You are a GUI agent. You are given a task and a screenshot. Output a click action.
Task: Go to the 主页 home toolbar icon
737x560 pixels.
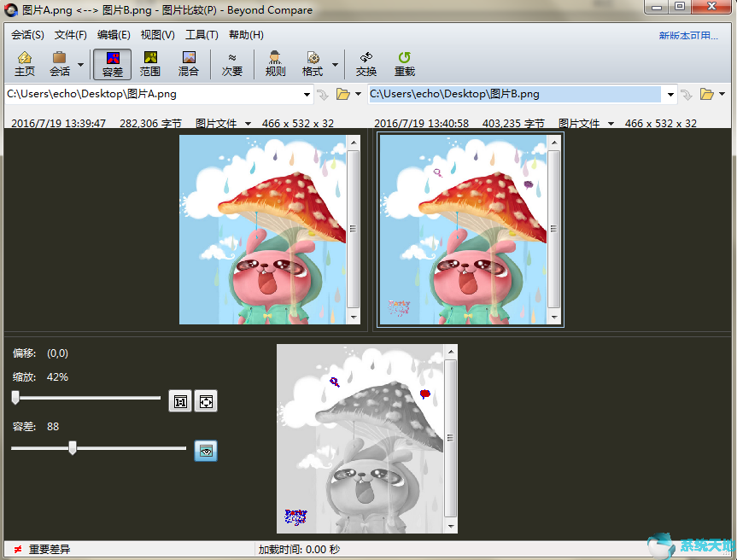click(25, 64)
